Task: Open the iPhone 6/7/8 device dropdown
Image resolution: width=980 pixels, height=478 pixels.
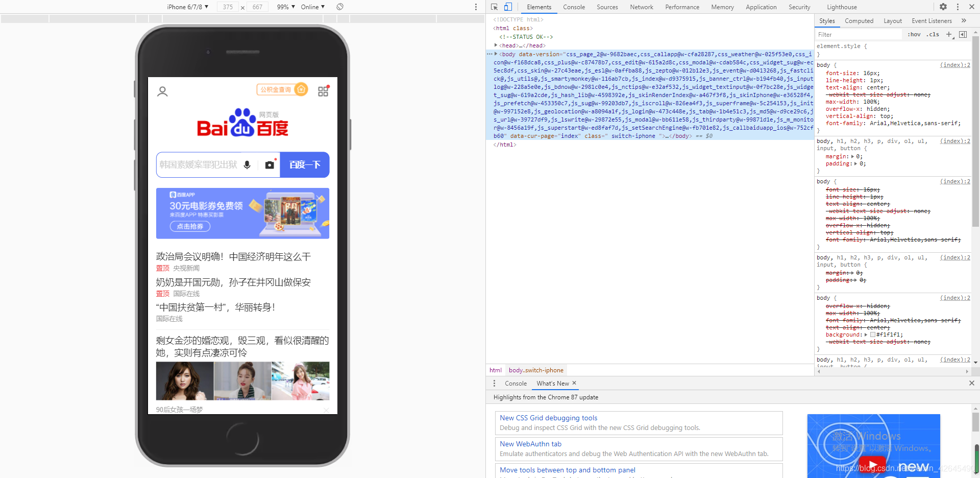Action: click(x=187, y=7)
